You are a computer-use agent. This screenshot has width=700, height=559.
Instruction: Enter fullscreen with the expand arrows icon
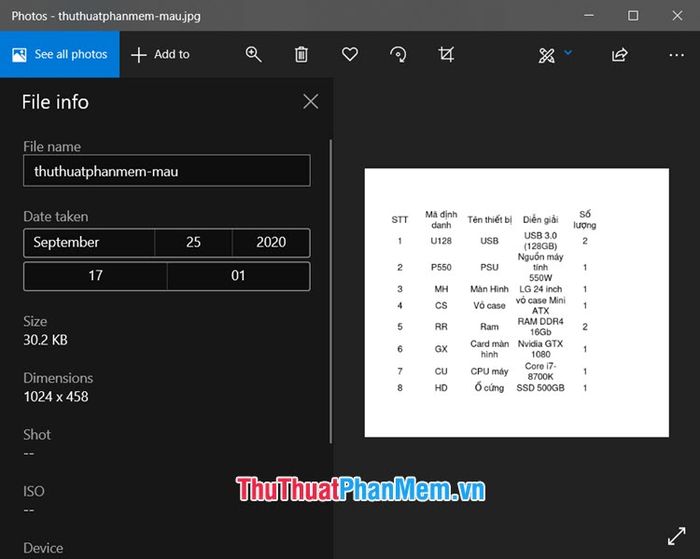[x=675, y=536]
